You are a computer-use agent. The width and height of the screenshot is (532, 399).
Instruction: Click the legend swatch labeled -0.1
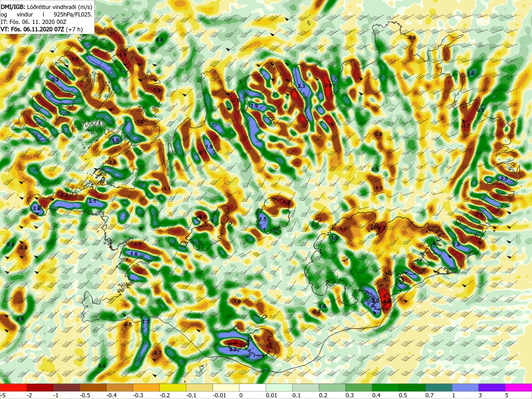pos(199,387)
